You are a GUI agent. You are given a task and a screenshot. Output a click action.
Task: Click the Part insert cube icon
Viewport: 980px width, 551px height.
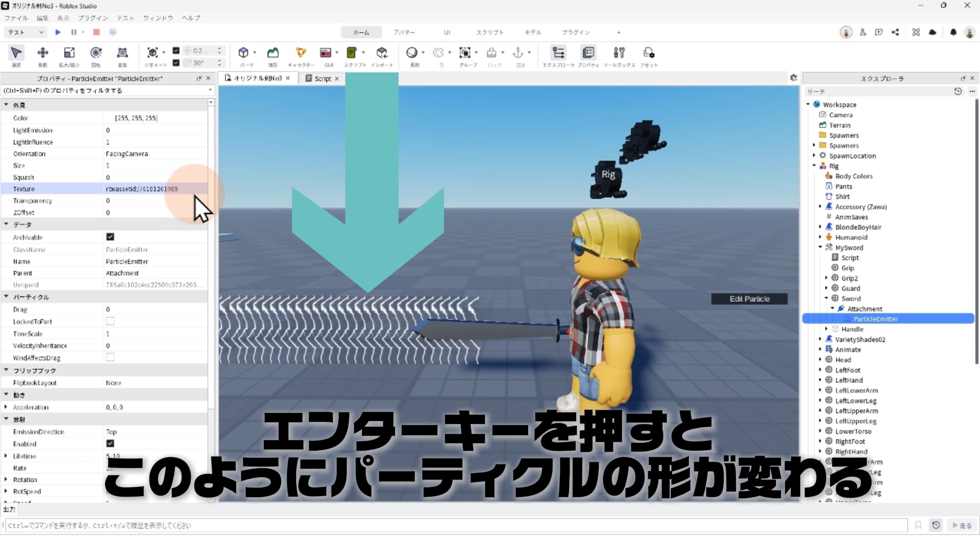(x=243, y=53)
